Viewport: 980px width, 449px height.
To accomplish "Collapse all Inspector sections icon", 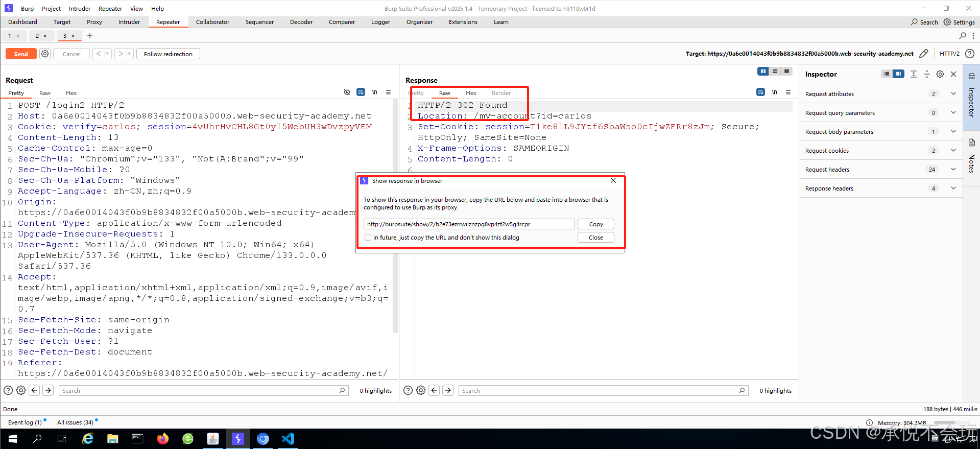I will coord(927,74).
